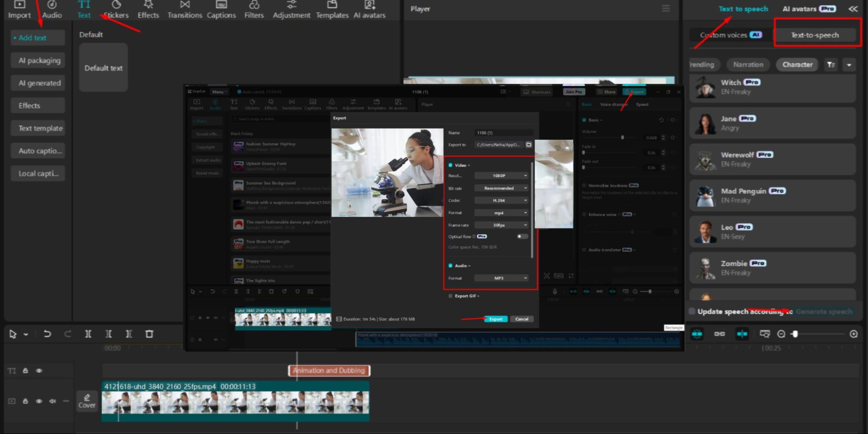Open Frame rate dropdown showing 30fps
The image size is (868, 434).
tap(501, 225)
